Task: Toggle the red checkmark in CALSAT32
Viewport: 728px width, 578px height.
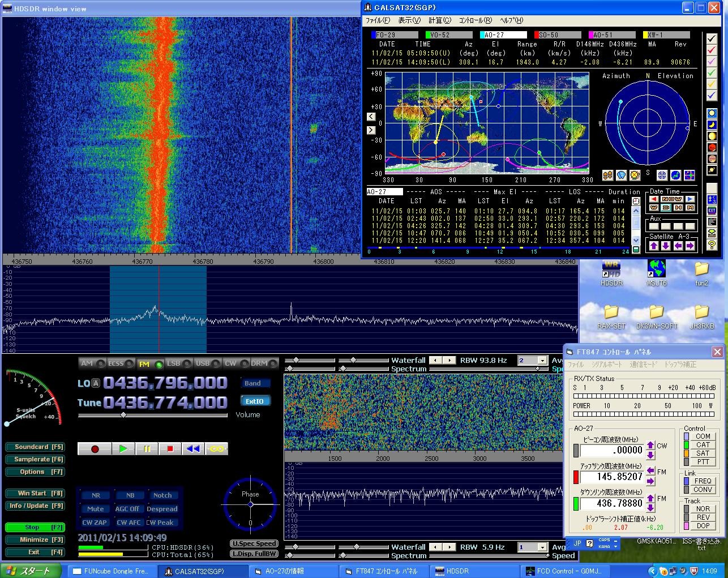Action: coord(712,50)
